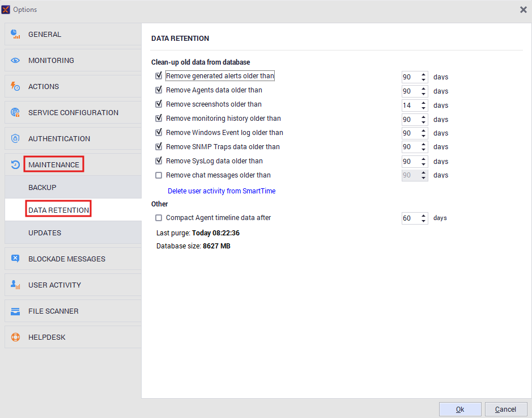
Task: Click Delete user activity from SmartTime link
Action: point(222,191)
